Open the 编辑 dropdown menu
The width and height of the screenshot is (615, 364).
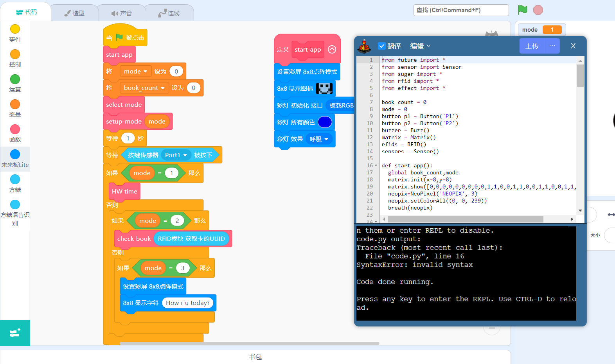[420, 46]
